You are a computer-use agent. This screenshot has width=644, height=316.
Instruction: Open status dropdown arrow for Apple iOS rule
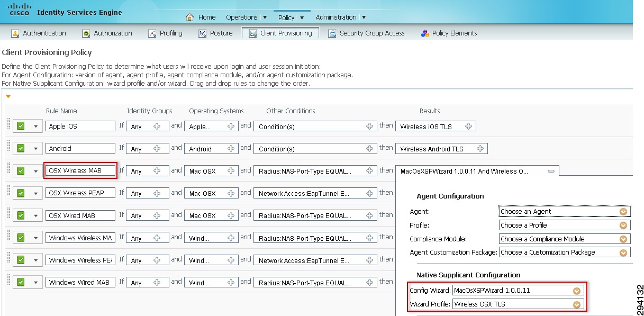[36, 127]
